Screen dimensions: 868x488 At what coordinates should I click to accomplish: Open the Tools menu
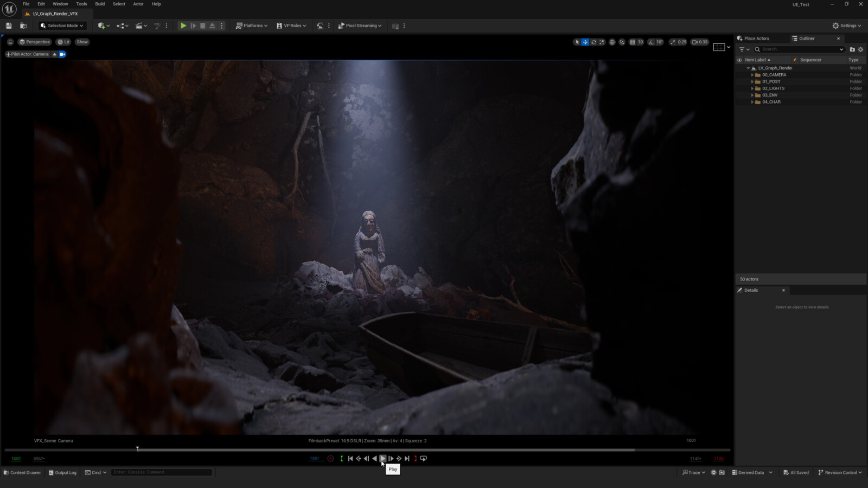coord(81,4)
